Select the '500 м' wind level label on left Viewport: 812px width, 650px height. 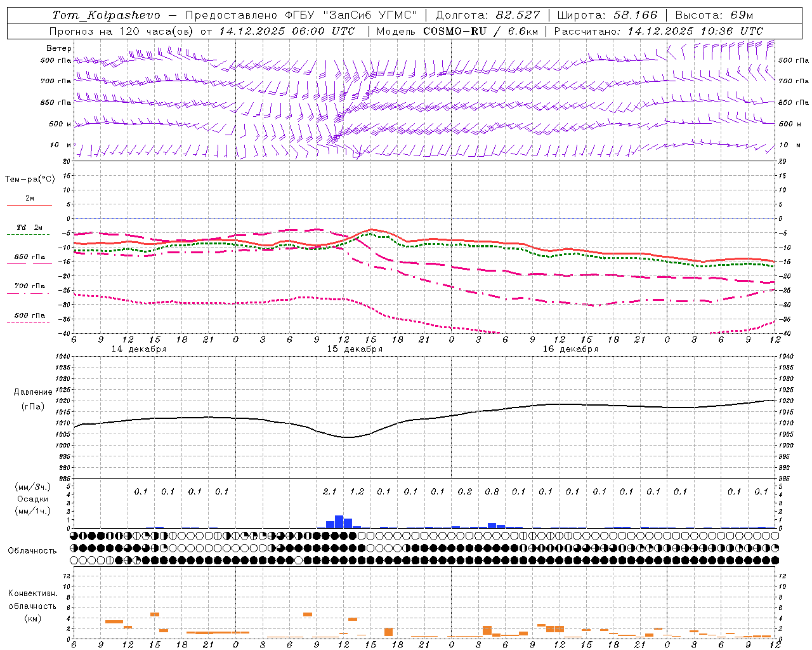[x=60, y=124]
